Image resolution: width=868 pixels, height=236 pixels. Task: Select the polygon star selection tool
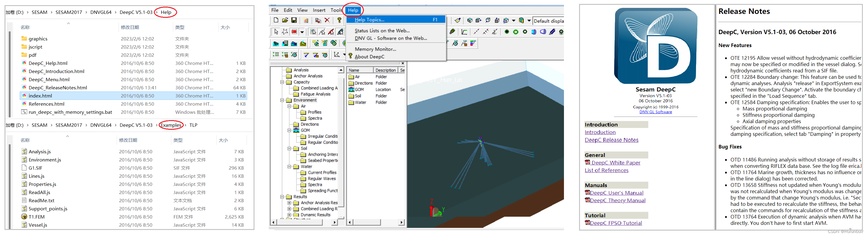click(x=285, y=32)
